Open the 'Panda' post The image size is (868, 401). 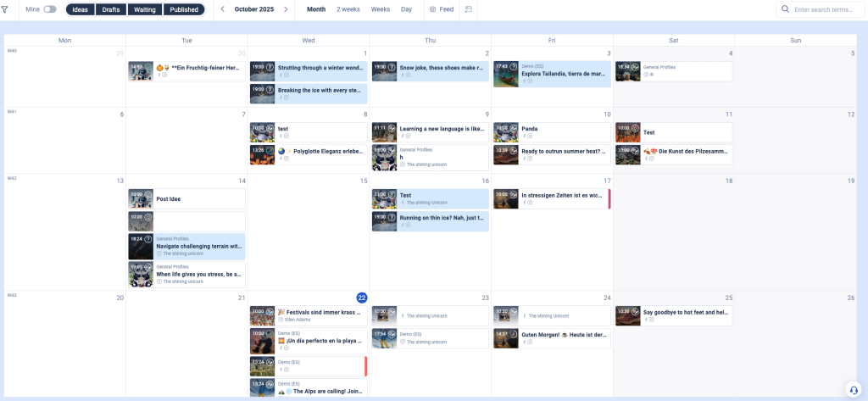pyautogui.click(x=552, y=132)
